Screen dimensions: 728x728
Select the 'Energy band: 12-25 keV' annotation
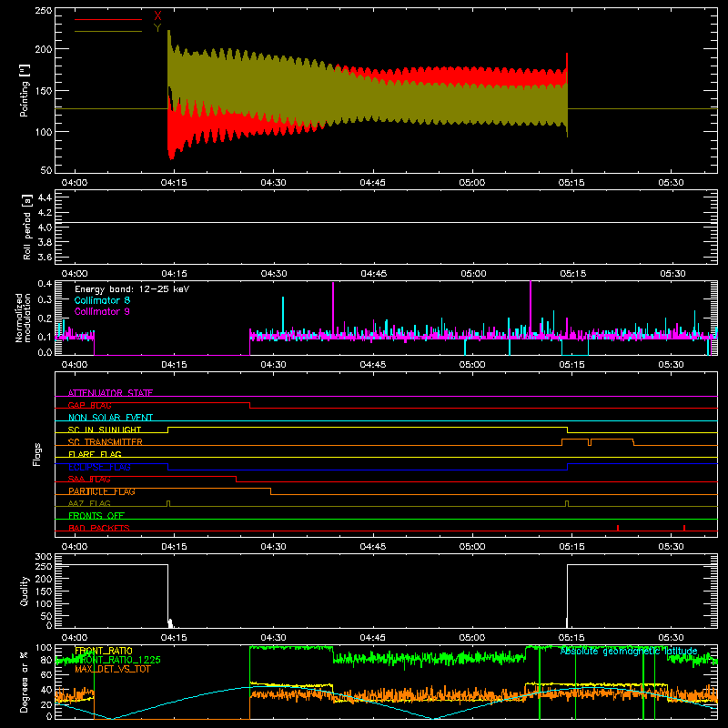(x=132, y=289)
